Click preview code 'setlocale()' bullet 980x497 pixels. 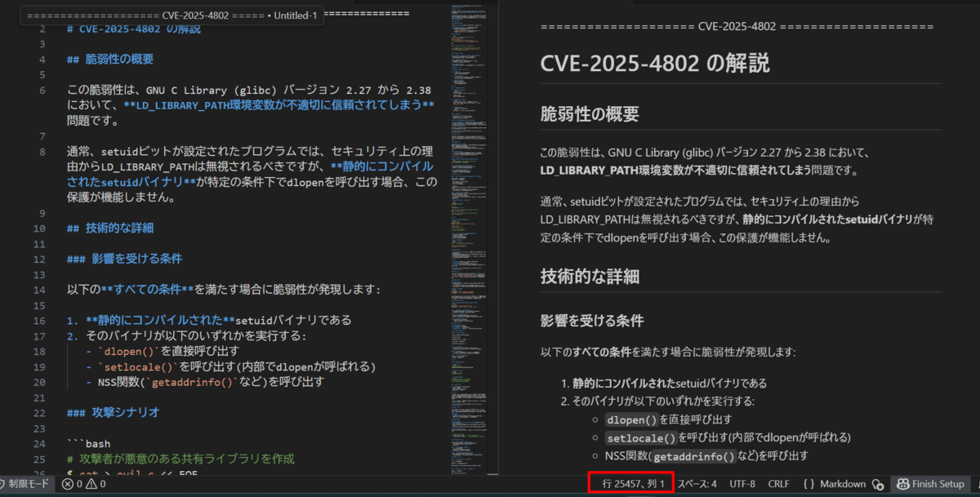tap(641, 437)
